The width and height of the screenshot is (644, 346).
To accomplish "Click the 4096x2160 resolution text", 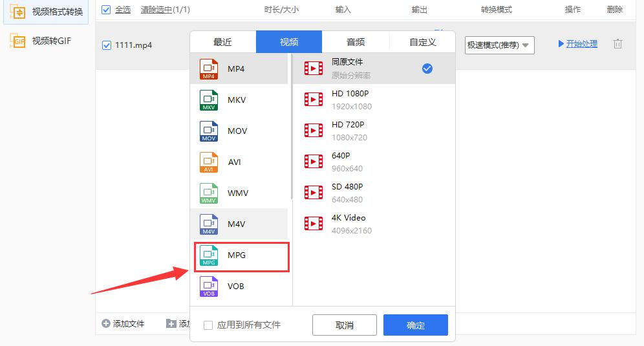I will (352, 231).
